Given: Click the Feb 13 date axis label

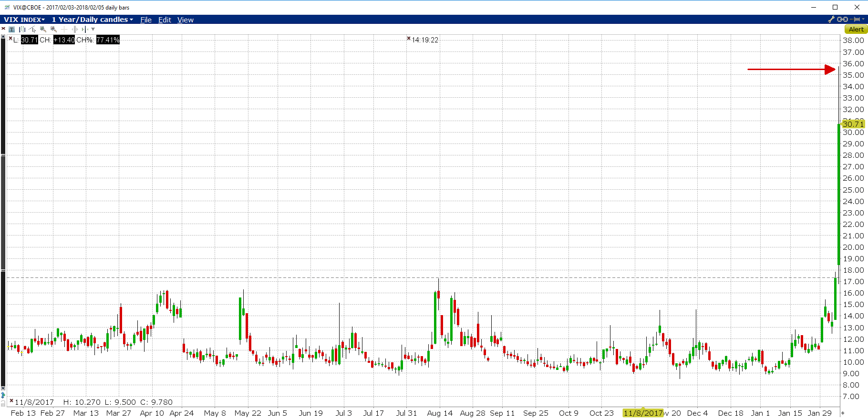Looking at the screenshot, I should pos(23,413).
